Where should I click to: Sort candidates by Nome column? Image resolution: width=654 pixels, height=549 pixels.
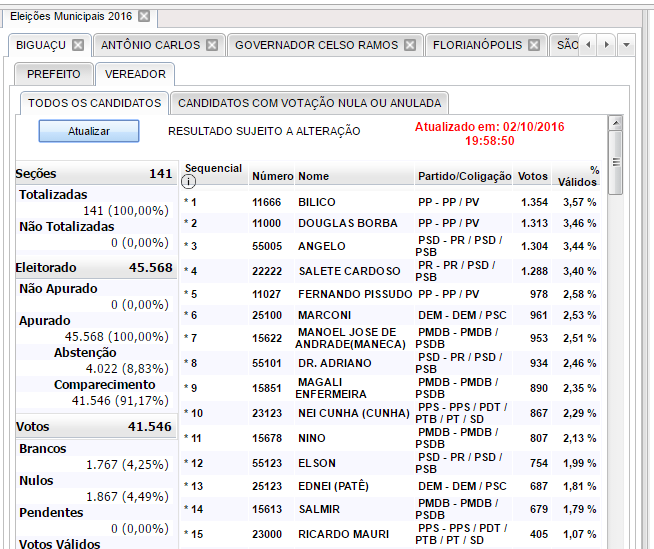coord(313,176)
